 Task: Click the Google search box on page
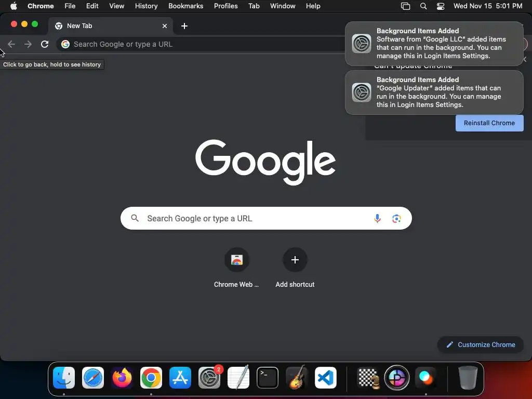266,218
